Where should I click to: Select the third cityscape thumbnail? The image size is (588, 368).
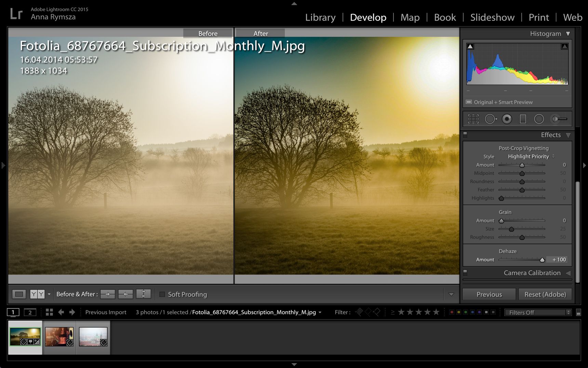click(x=93, y=337)
